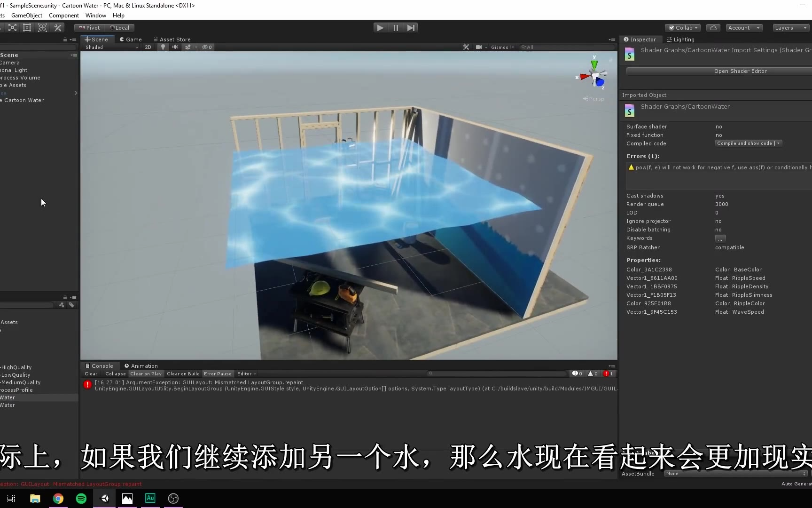The height and width of the screenshot is (508, 812).
Task: Click Compile and show code button
Action: point(744,143)
